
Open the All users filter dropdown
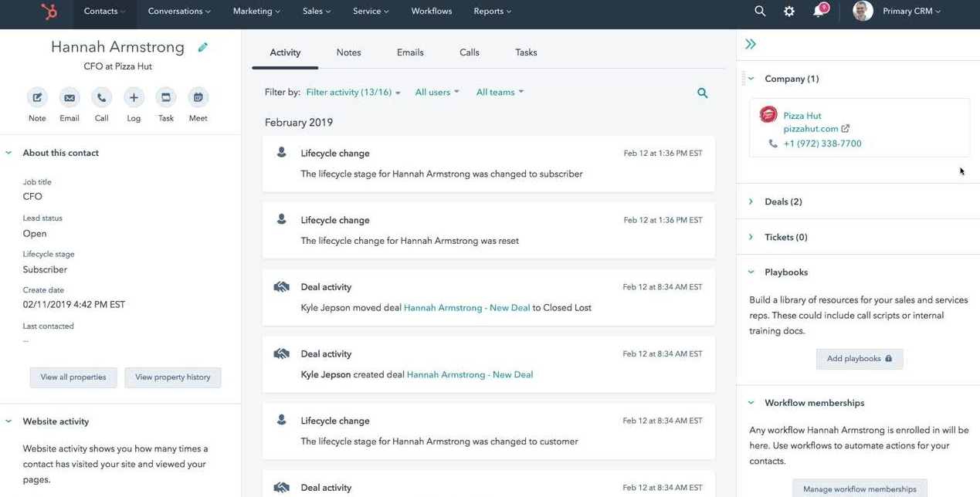click(436, 93)
